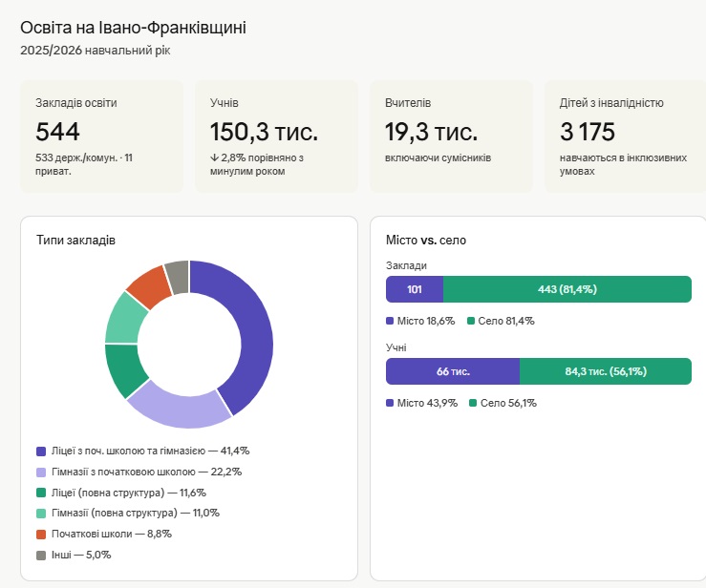Click the gray donut segment at the top
The image size is (706, 588).
coord(177,275)
